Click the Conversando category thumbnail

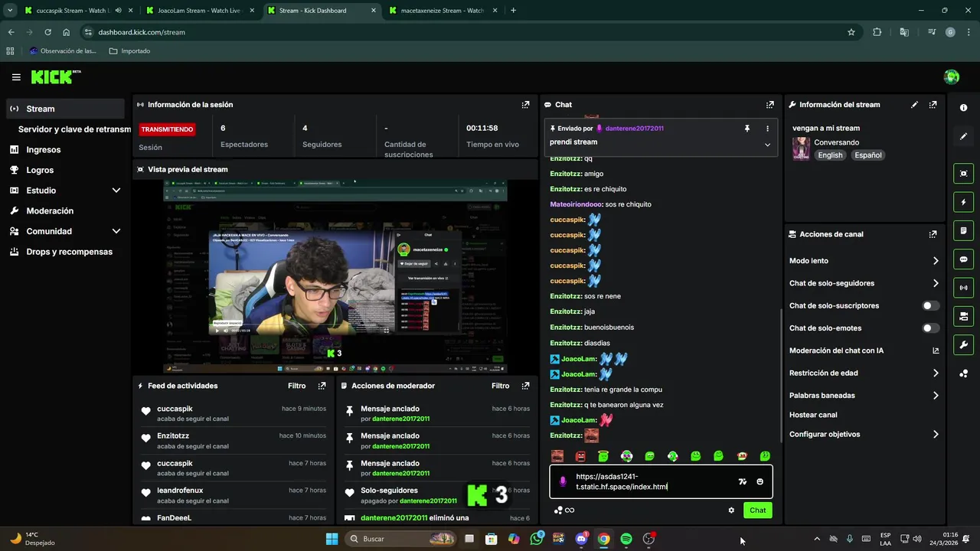point(802,148)
